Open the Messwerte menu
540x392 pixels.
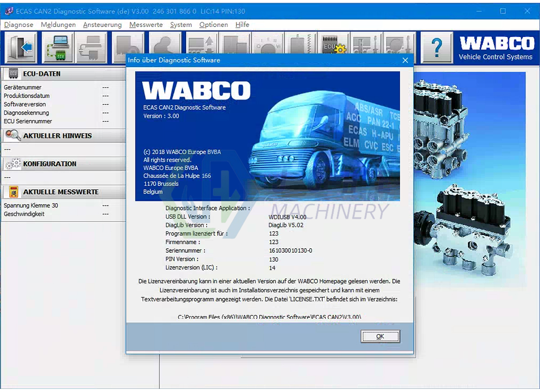click(146, 25)
